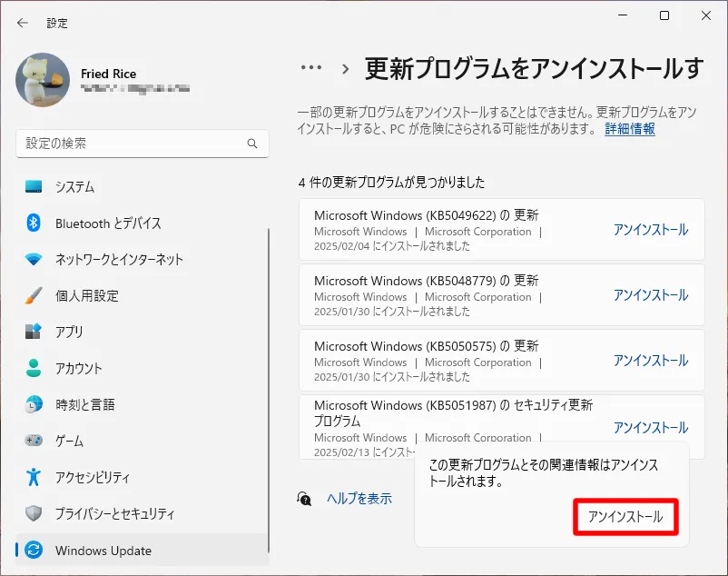Click the アカウント person icon
Screen dimensions: 728x576
pyautogui.click(x=34, y=368)
